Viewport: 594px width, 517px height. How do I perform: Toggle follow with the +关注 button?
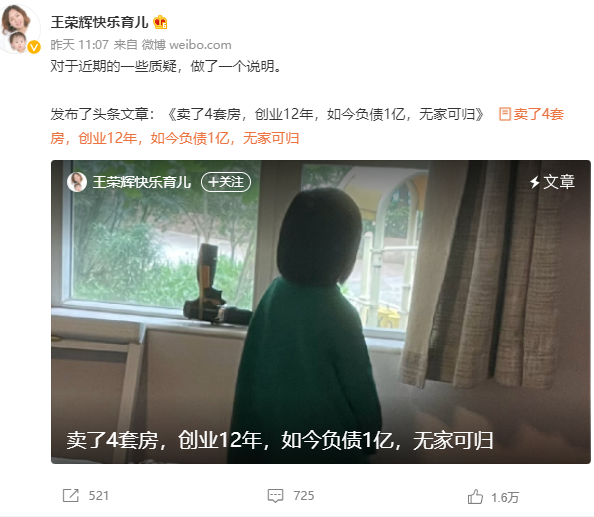226,182
